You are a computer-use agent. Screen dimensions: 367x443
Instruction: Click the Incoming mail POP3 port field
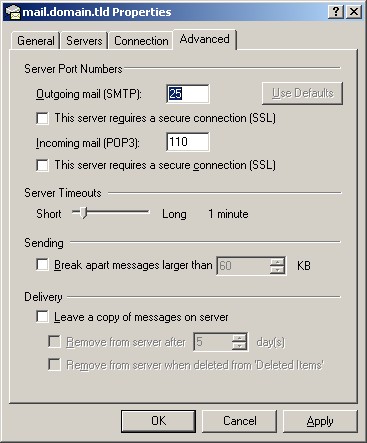(x=188, y=142)
